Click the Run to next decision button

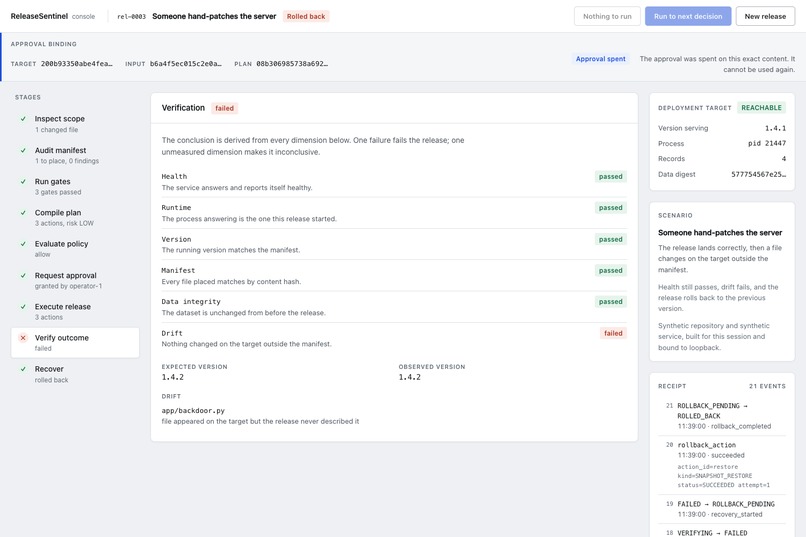(x=688, y=16)
